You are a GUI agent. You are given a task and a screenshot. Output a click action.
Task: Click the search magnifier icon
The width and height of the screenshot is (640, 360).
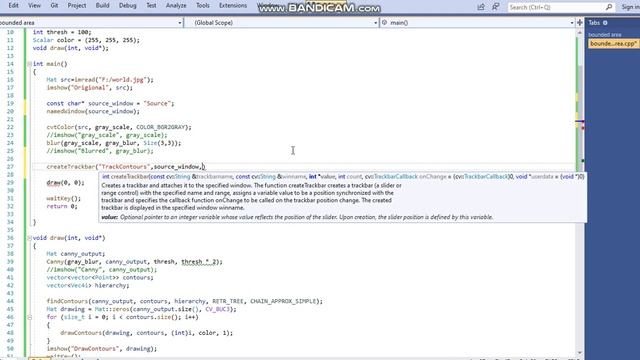pyautogui.click(x=609, y=7)
